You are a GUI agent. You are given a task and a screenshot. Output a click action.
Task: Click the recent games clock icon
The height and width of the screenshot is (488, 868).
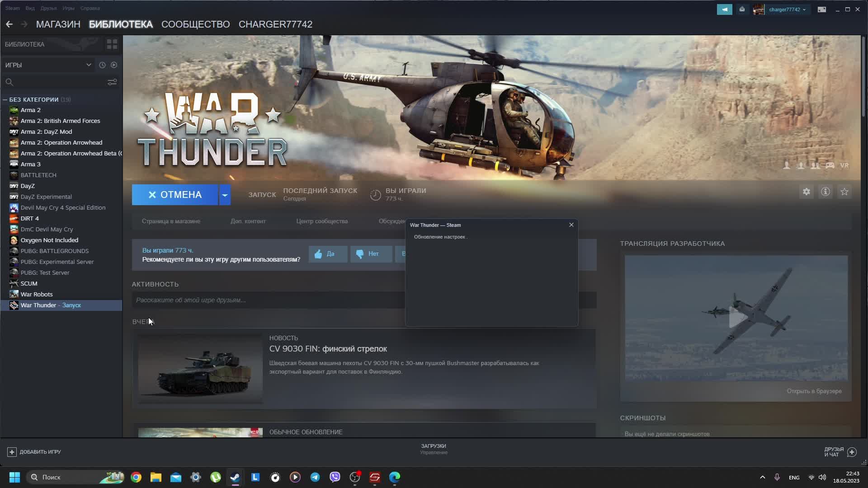click(x=102, y=65)
